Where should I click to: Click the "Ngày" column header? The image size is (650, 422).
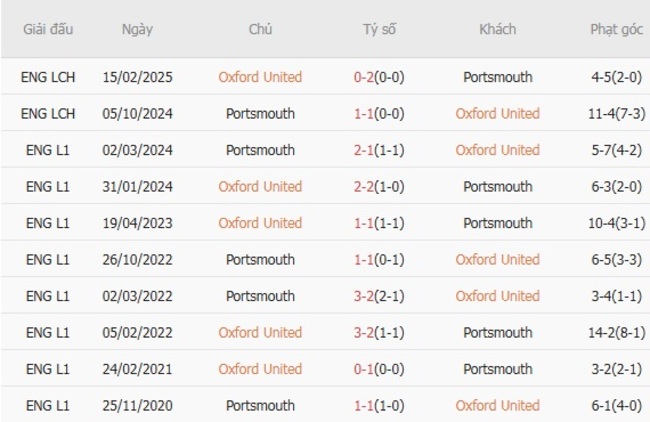[x=137, y=29]
